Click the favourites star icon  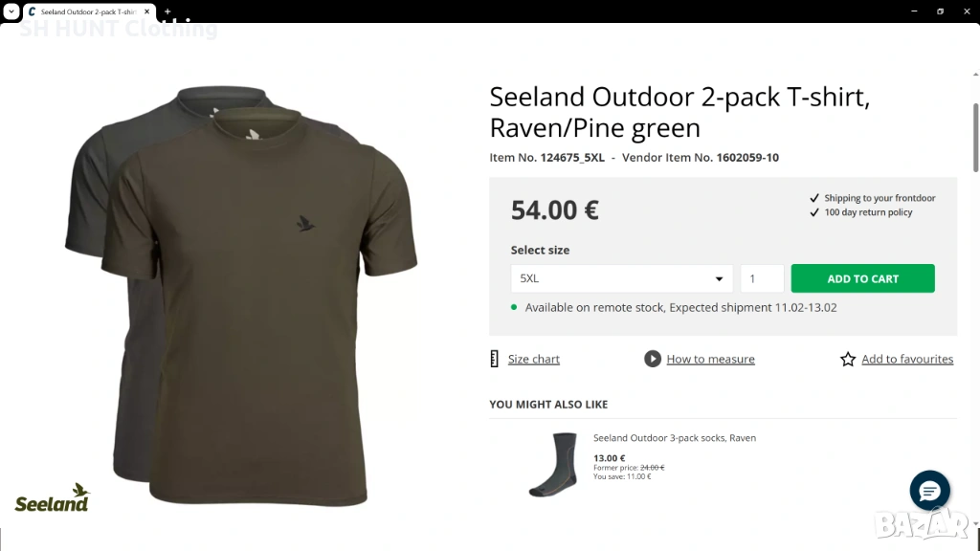click(848, 360)
